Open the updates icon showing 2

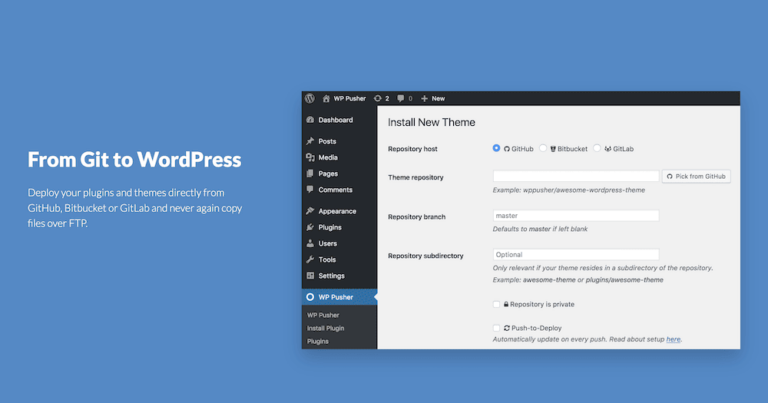[378, 99]
